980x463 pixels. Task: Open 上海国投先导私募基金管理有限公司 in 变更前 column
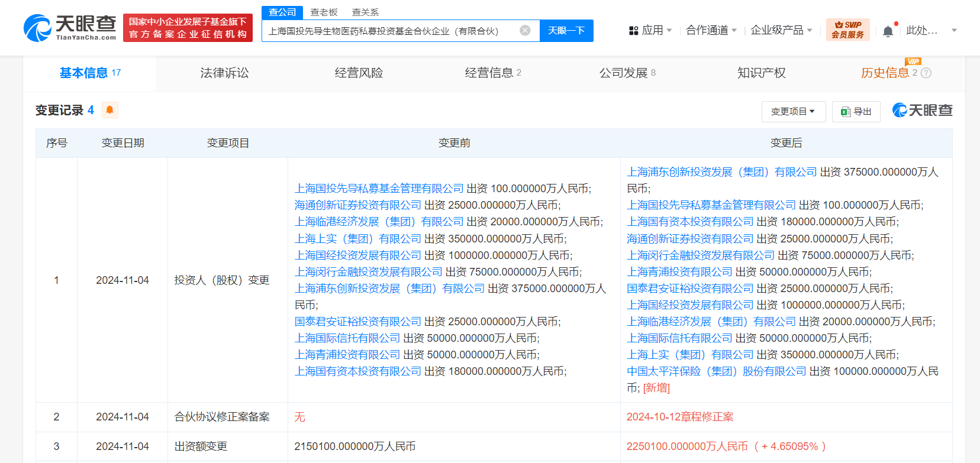click(379, 189)
